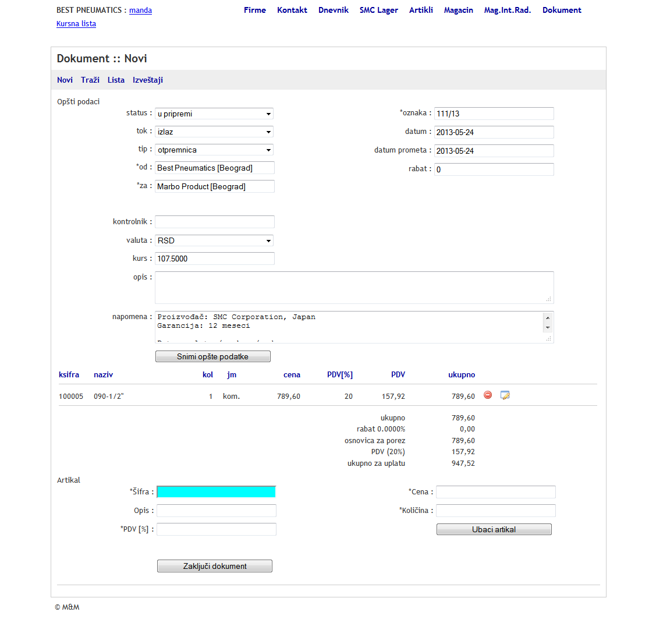The height and width of the screenshot is (644, 656).
Task: Focus the PDV [%] field
Action: coord(217,529)
